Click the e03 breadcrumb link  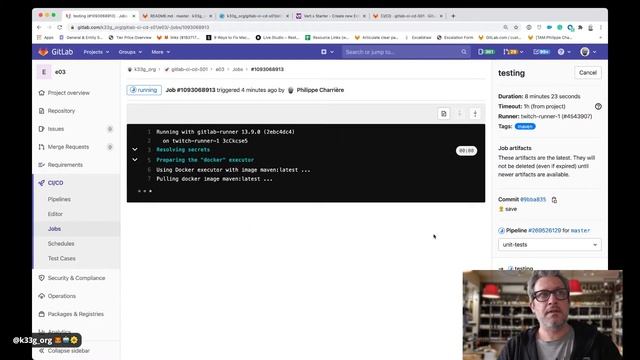pyautogui.click(x=220, y=69)
